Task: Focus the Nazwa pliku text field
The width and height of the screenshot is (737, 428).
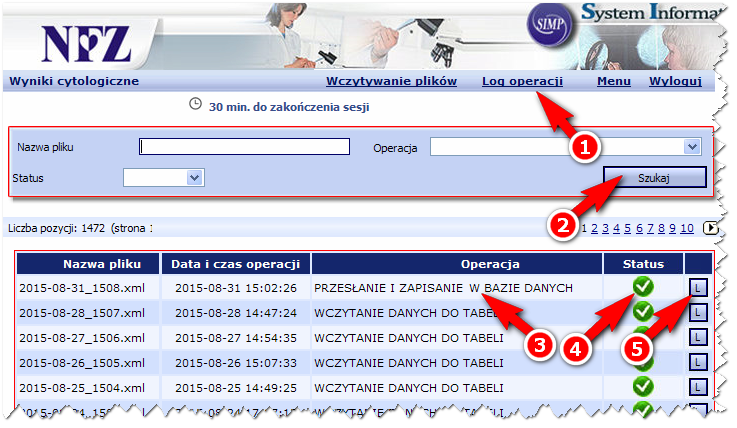Action: [245, 147]
